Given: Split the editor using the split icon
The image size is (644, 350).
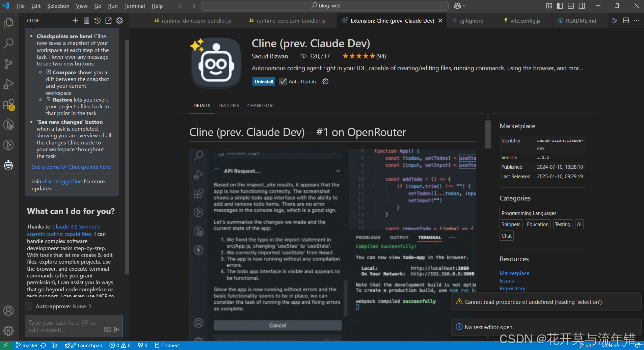Looking at the screenshot, I should tap(626, 21).
